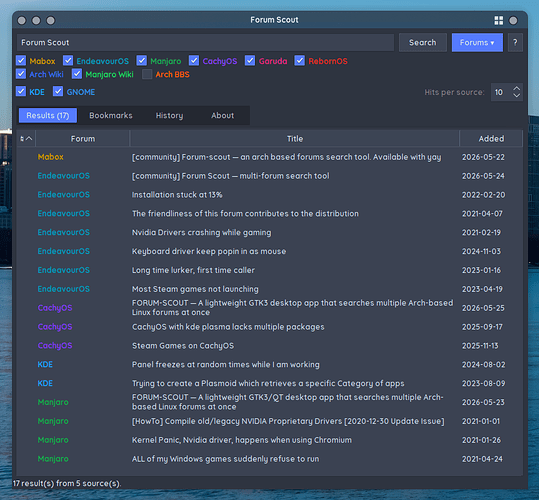Viewport: 539px width, 500px height.
Task: Click the Search button
Action: [x=422, y=43]
